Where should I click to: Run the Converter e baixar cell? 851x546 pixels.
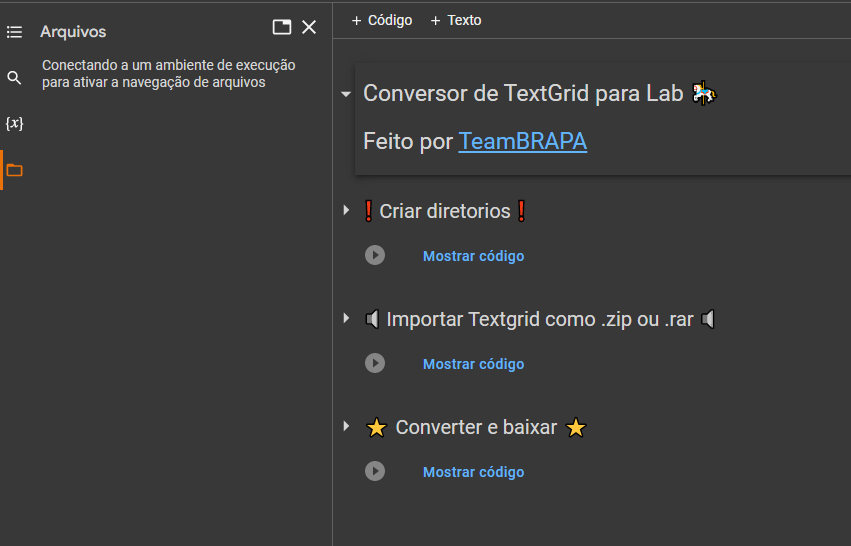click(x=375, y=471)
